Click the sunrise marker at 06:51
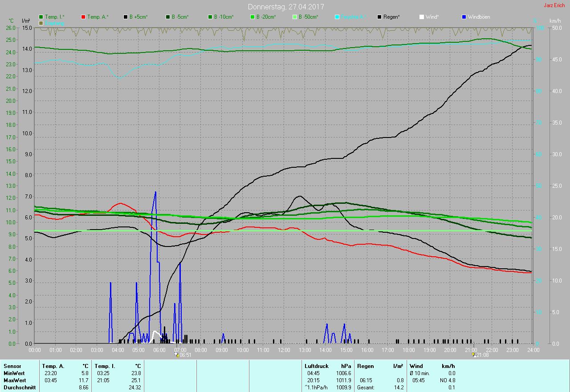The width and height of the screenshot is (570, 392). [x=177, y=355]
